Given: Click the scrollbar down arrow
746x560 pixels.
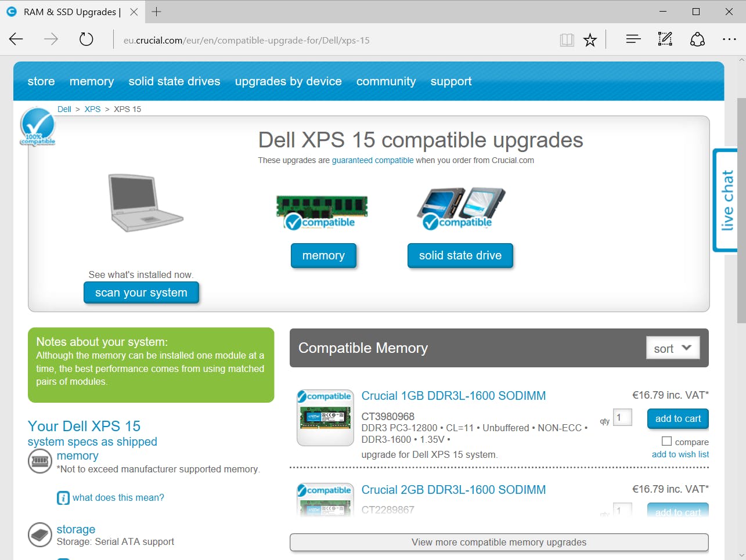Looking at the screenshot, I should coord(741,555).
